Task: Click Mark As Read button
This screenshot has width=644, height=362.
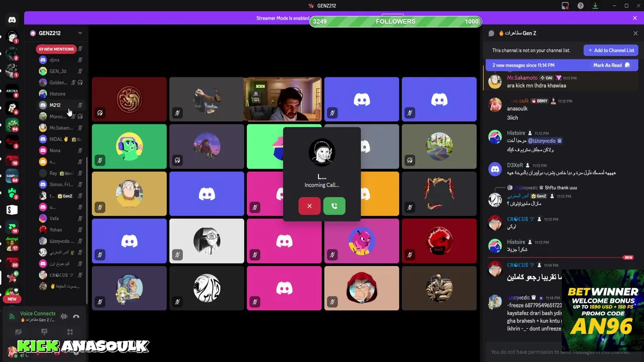Action: coord(611,65)
